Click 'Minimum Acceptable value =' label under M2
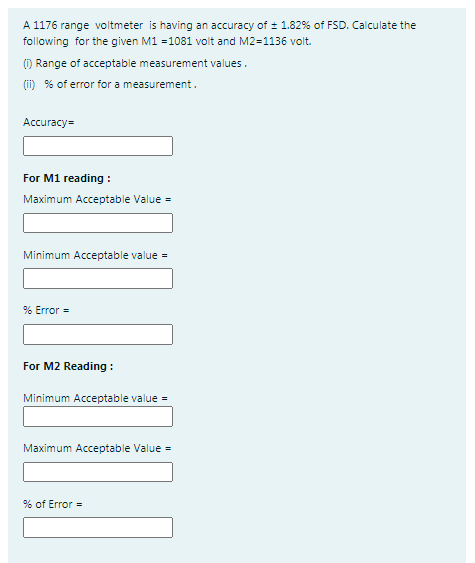 click(96, 398)
